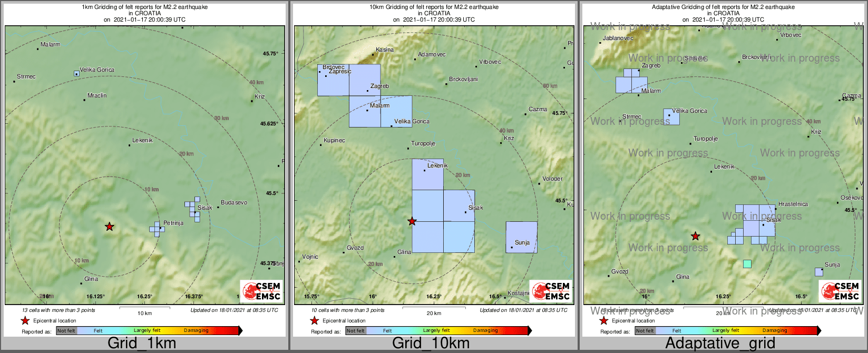
Task: Click the 'Damaging' segment in Grid_1km legend
Action: [x=196, y=331]
